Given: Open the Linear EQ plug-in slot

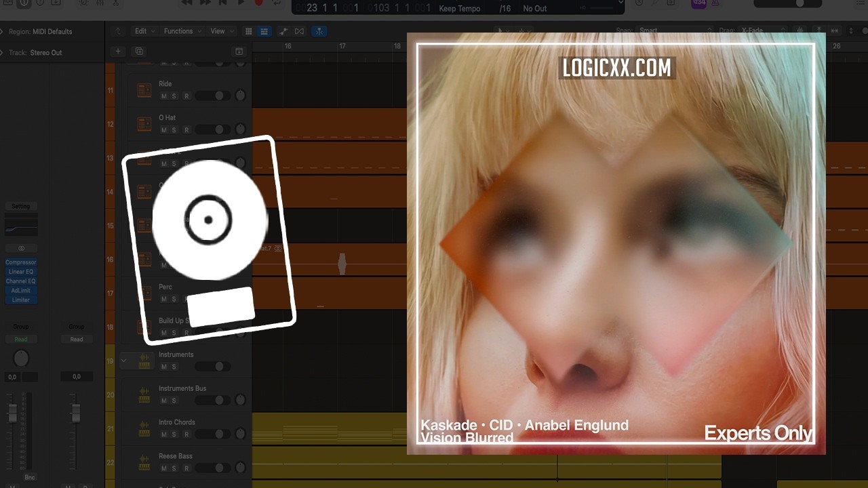Looking at the screenshot, I should 21,272.
